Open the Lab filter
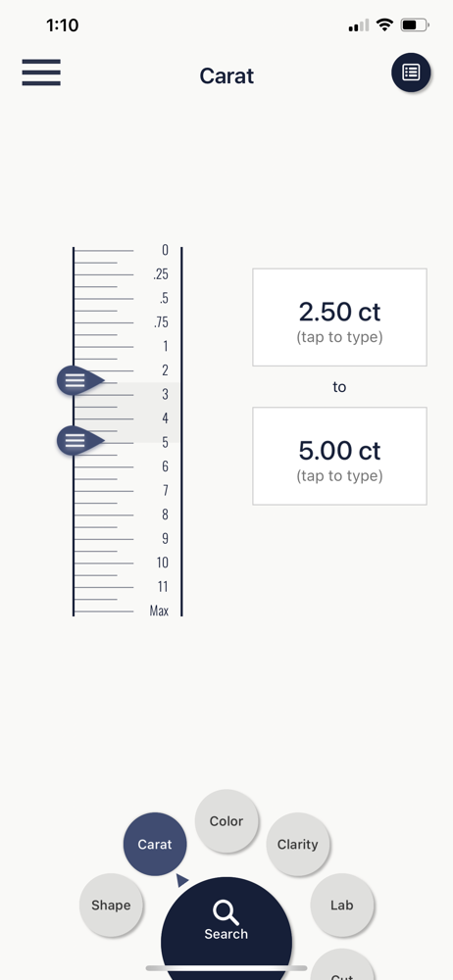Screen dimensions: 453x980 point(342,905)
